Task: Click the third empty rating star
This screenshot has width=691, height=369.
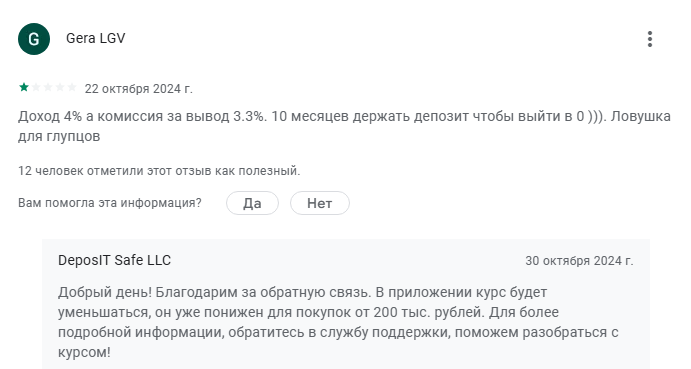Action: tap(48, 87)
